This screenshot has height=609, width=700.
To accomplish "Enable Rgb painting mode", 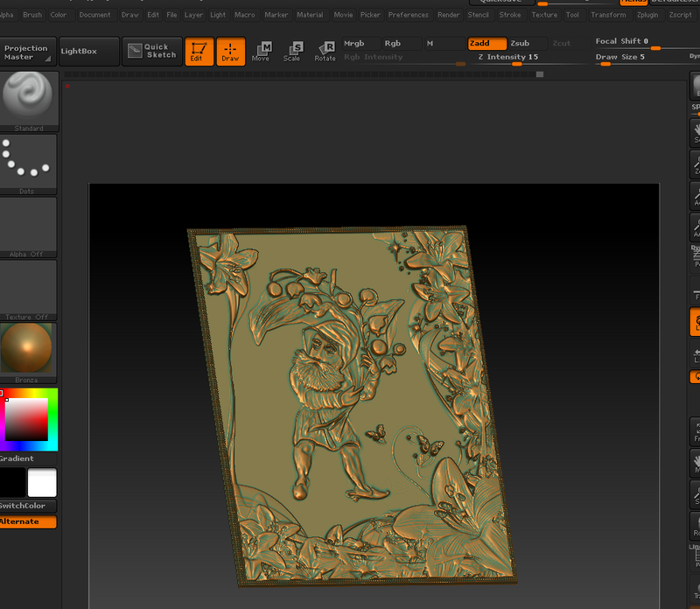I will tap(402, 43).
